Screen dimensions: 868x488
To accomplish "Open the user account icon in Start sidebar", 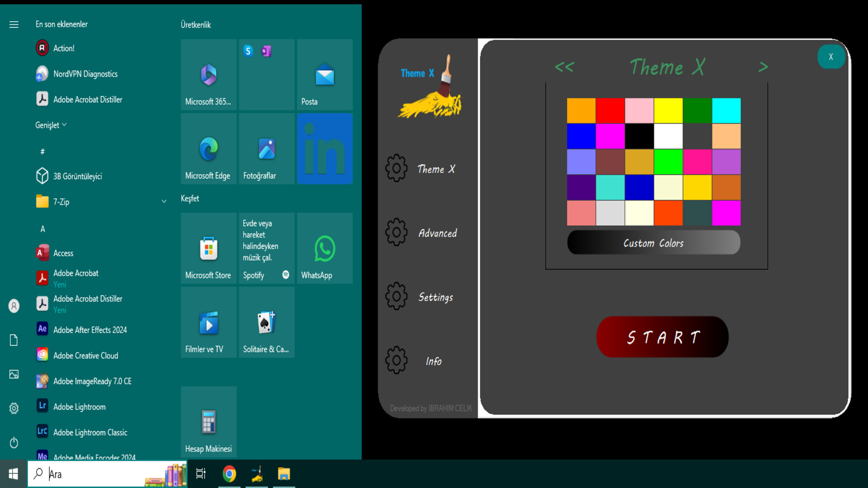I will click(x=14, y=306).
